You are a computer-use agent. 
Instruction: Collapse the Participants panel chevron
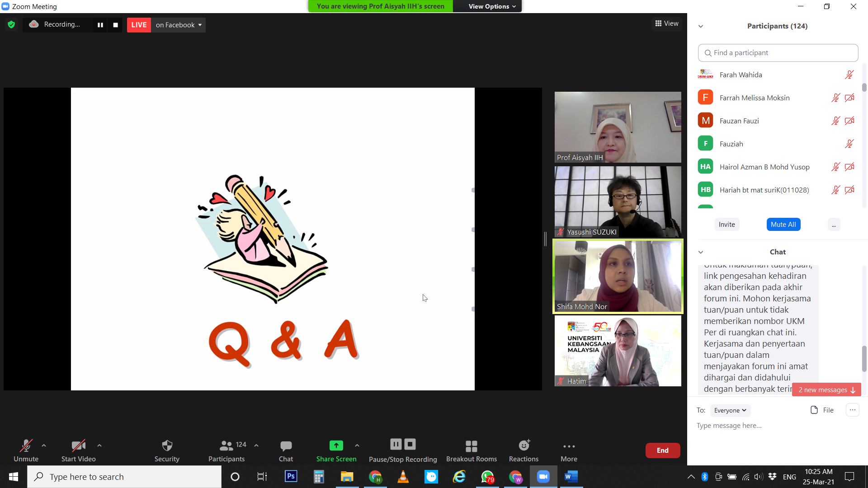coord(701,26)
